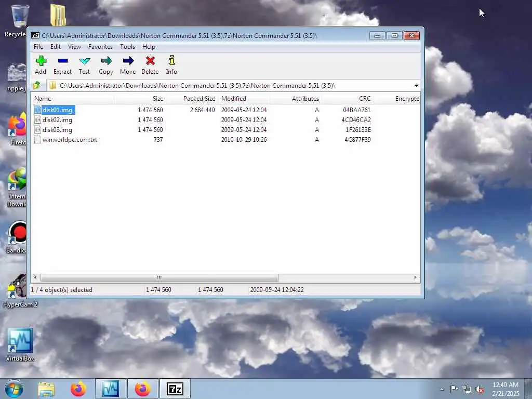Switch to 7-Zip taskbar button
This screenshot has width=532, height=399.
[x=175, y=389]
